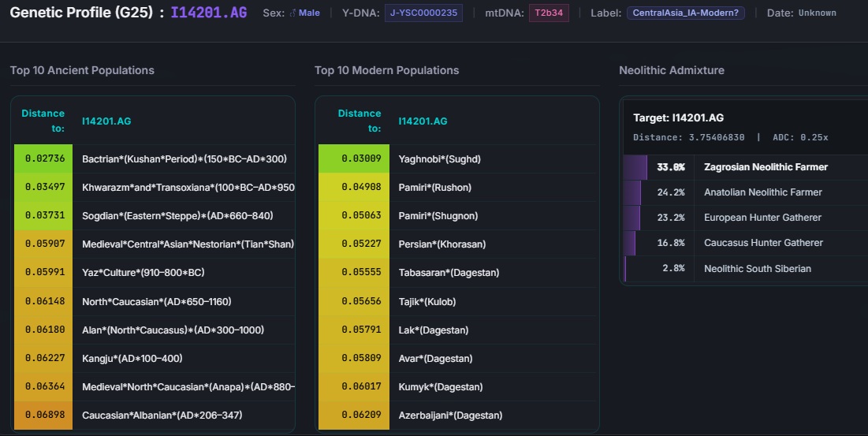Select Caucasian Albanian (AD 206-347) row
This screenshot has width=868, height=436.
coord(155,415)
